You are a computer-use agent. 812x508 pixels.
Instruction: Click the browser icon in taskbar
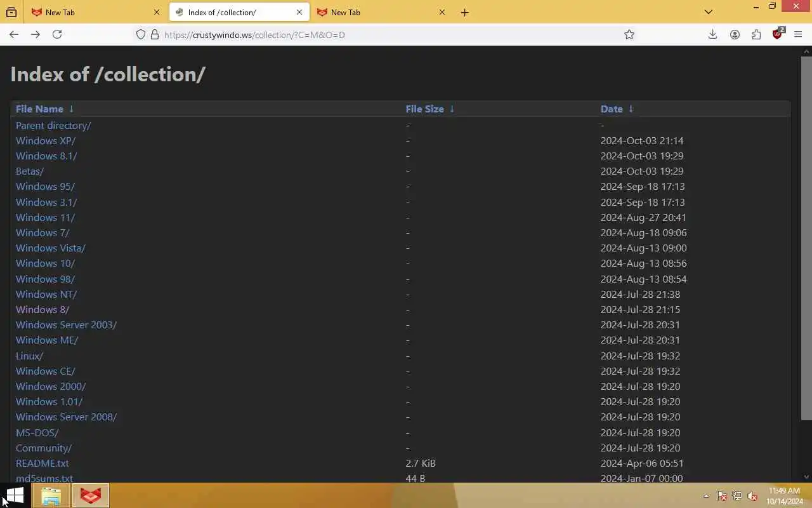[x=91, y=496]
